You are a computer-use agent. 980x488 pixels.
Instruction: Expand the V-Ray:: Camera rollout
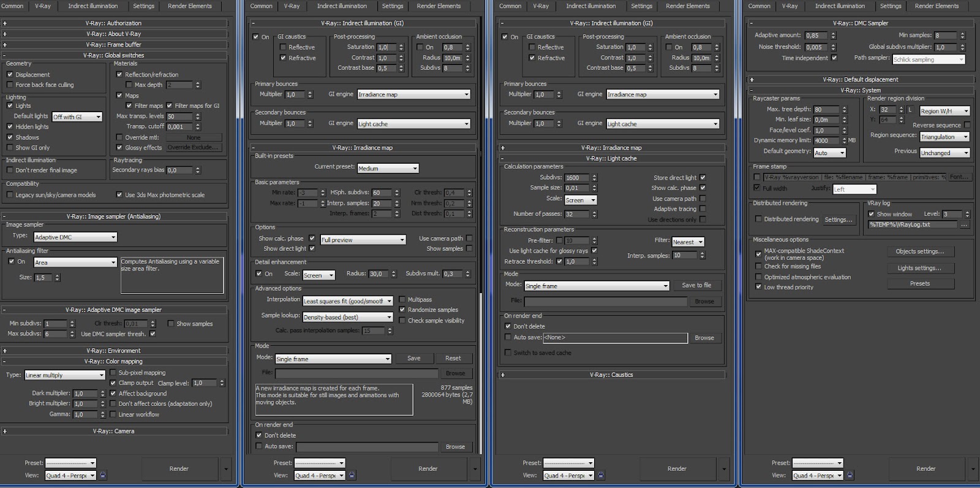pos(114,431)
